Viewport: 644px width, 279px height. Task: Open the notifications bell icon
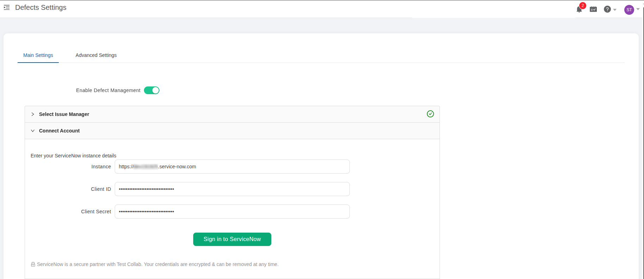(x=579, y=9)
